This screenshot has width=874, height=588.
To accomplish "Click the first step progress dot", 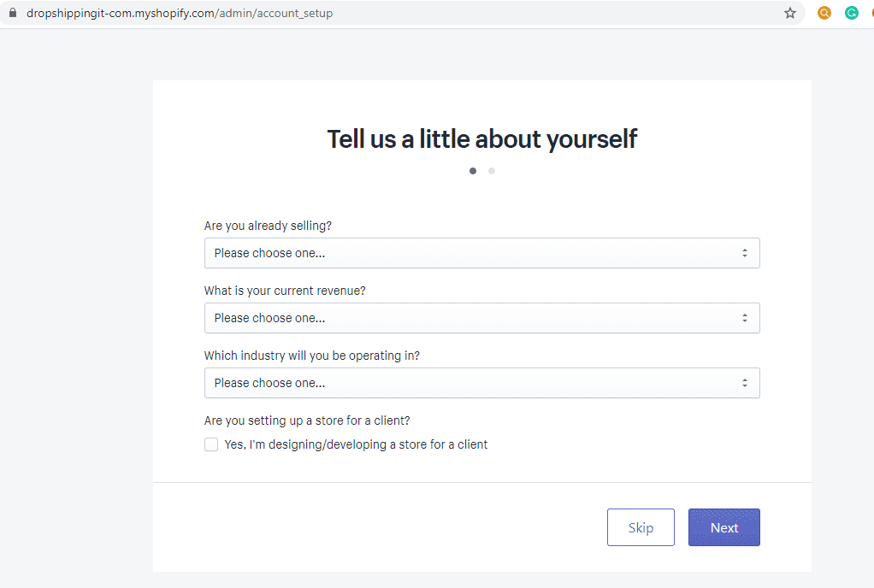I will tap(473, 171).
